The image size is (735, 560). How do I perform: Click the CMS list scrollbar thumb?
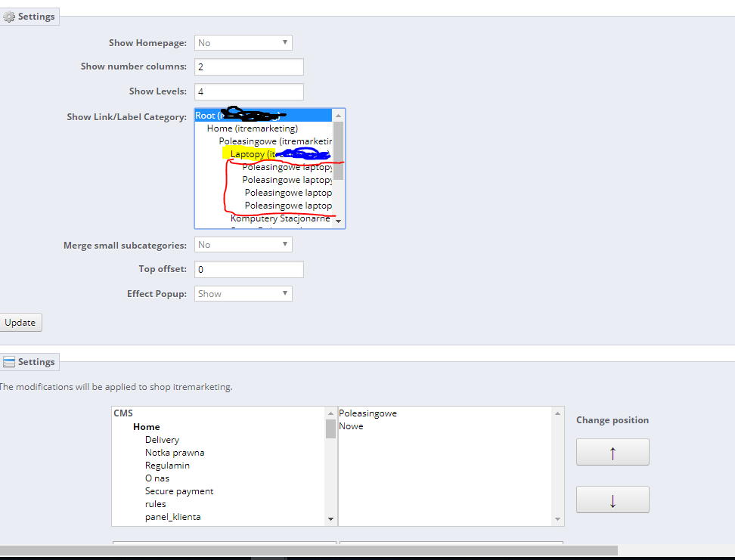pos(331,429)
